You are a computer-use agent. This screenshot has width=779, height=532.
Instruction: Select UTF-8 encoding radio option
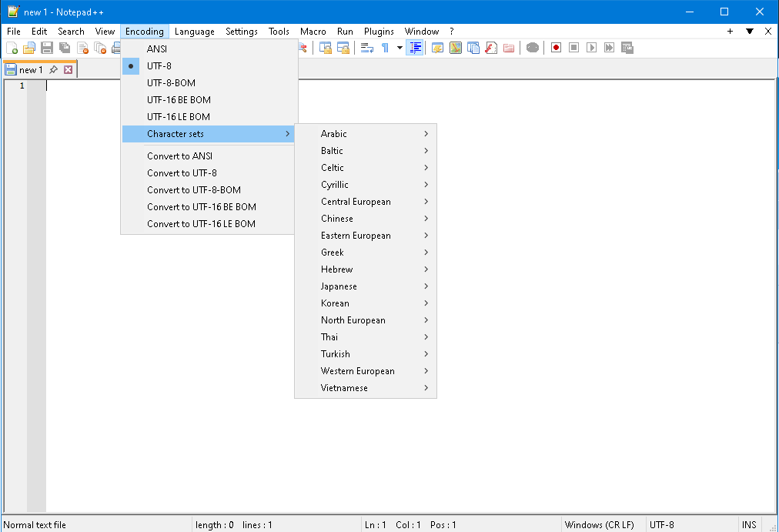pos(159,66)
